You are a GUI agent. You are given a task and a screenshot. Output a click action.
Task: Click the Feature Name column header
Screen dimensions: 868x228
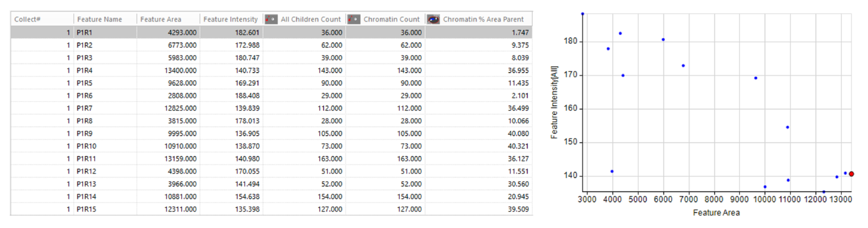(99, 19)
